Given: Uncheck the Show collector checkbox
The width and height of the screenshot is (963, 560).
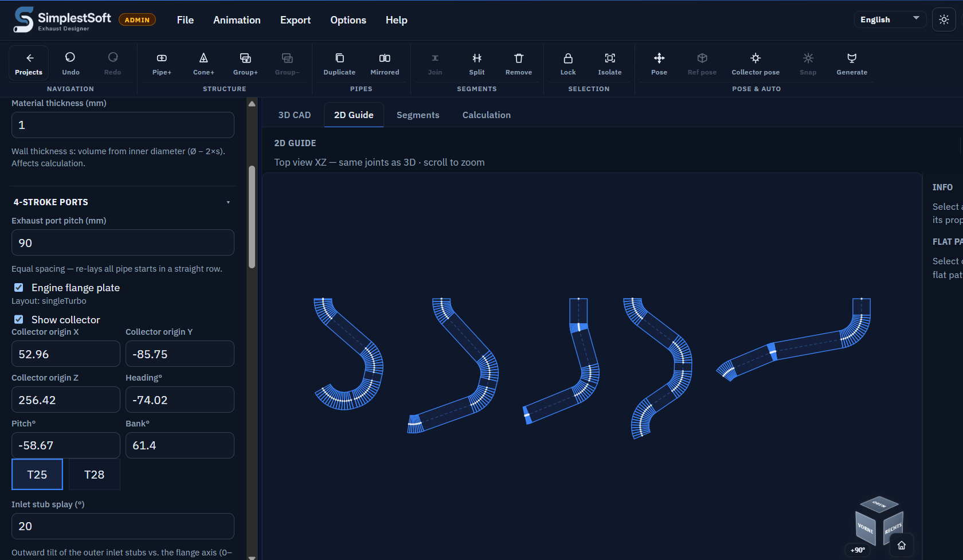Looking at the screenshot, I should (19, 320).
